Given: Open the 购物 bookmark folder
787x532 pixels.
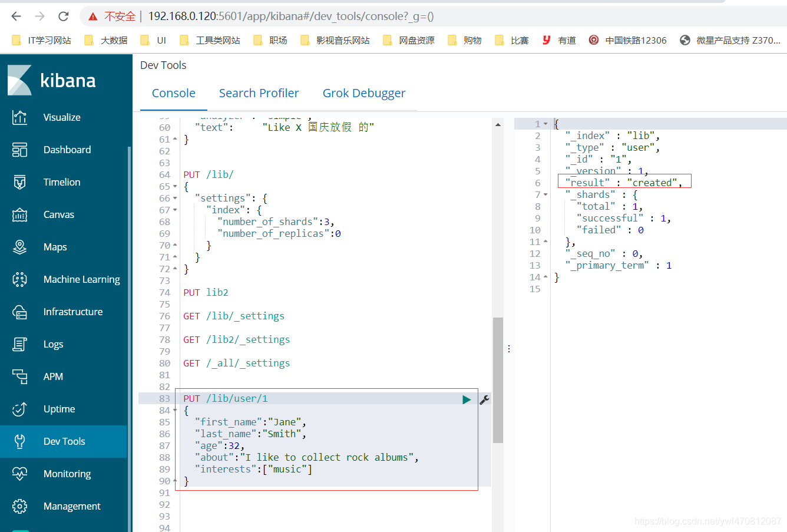Looking at the screenshot, I should click(465, 40).
